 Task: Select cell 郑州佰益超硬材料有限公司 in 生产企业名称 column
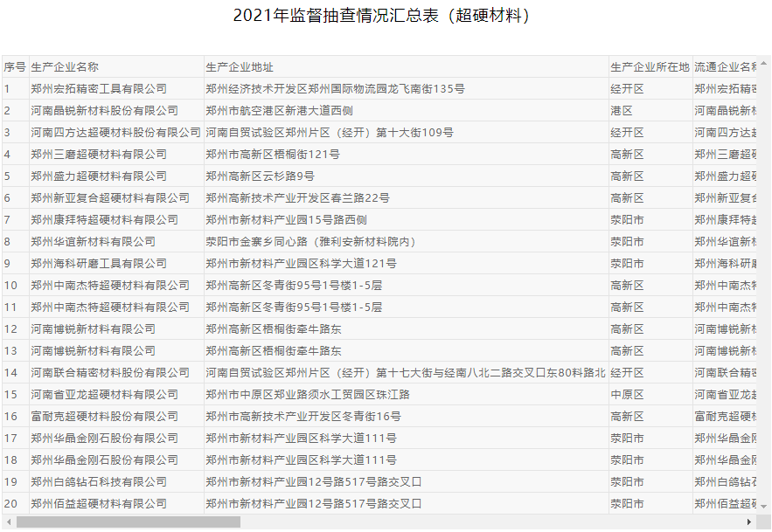coord(116,503)
